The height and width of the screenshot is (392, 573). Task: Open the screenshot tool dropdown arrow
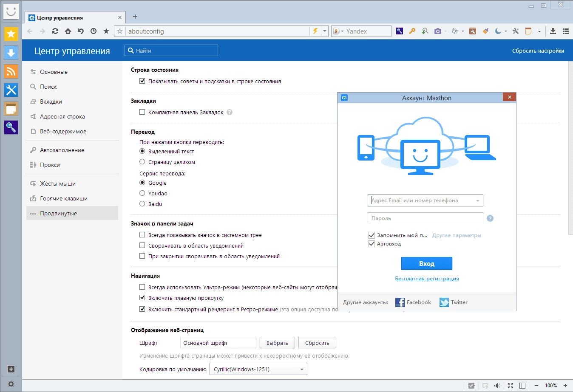[445, 31]
